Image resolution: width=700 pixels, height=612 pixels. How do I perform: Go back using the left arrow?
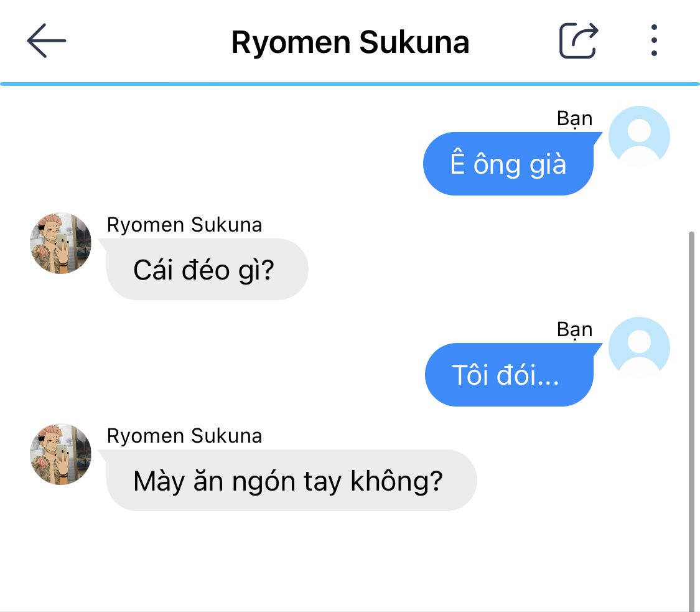coord(47,40)
